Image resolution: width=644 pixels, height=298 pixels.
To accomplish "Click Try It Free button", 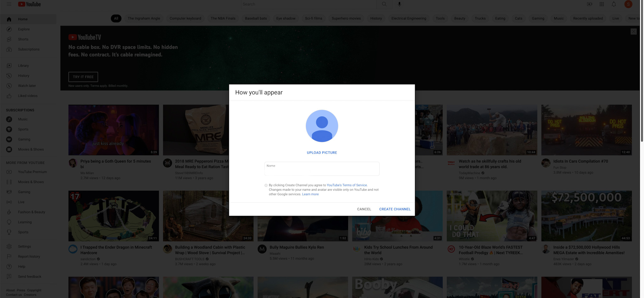I will point(83,77).
